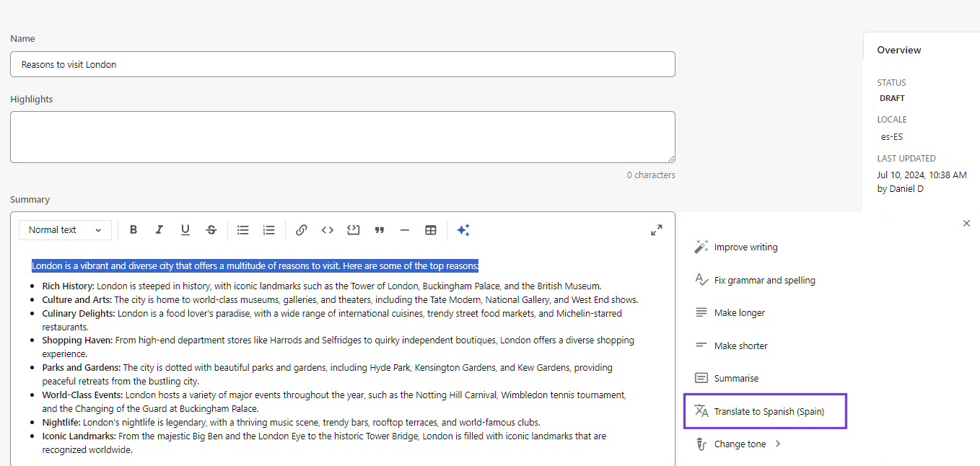Insert a numbered list

(x=269, y=230)
